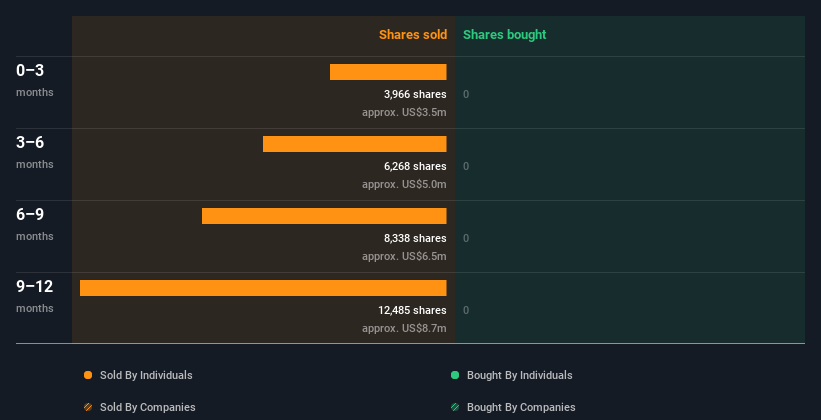Viewport: 821px width, 420px height.
Task: Click the Bought By Companies striped legend icon
Action: tap(455, 407)
